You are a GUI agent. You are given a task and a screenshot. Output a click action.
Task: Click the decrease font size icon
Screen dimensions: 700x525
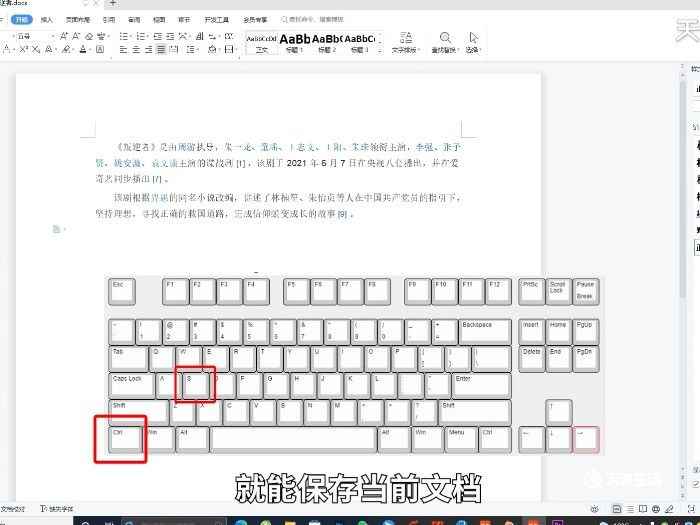[76, 36]
